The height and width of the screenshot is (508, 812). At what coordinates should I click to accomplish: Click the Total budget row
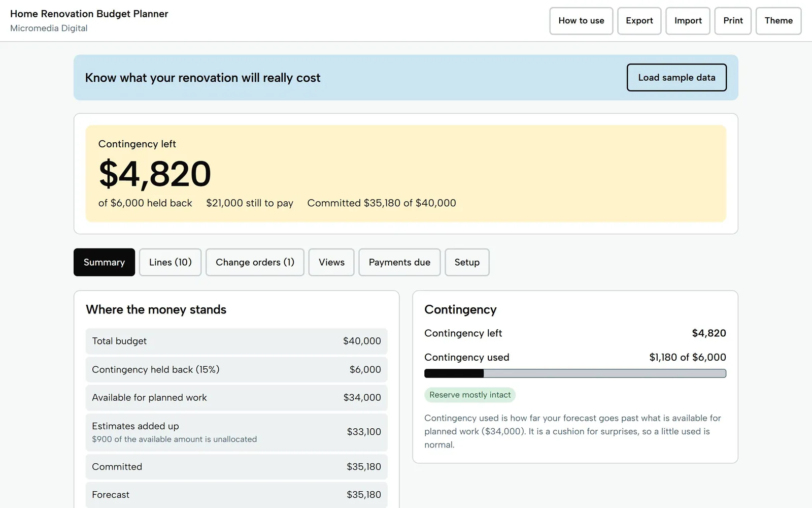click(236, 341)
